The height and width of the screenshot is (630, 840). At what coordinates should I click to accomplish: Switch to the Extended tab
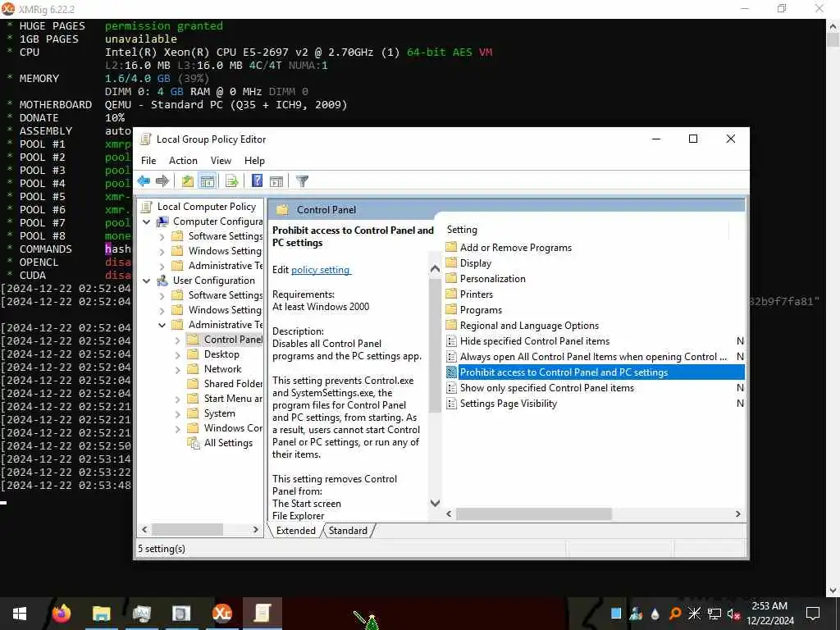coord(295,531)
